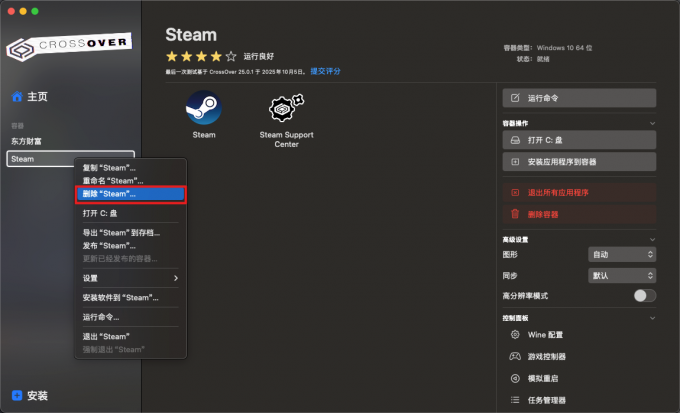Screen dimensions: 680x413
Task: Open 游戏控制器 gamepad icon
Action: click(515, 356)
